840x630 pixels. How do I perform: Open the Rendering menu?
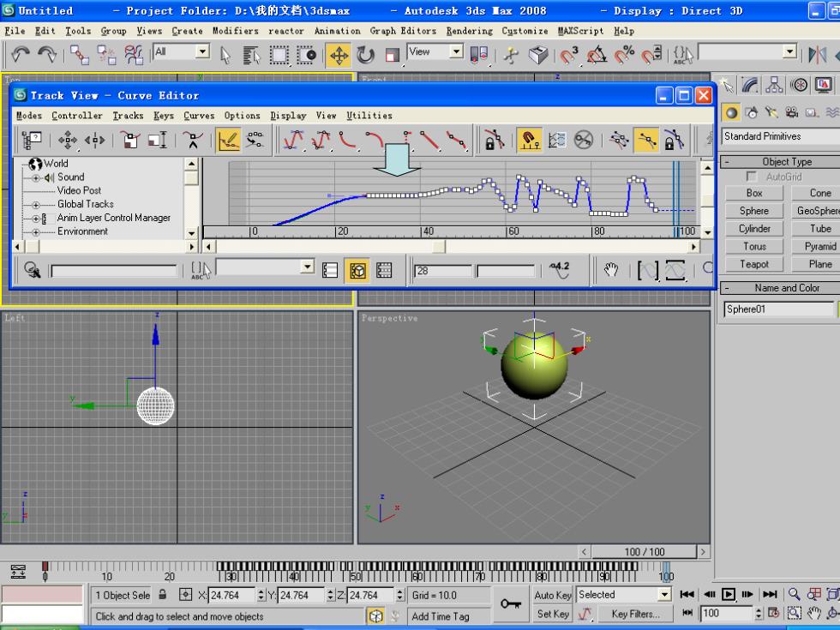click(x=470, y=31)
